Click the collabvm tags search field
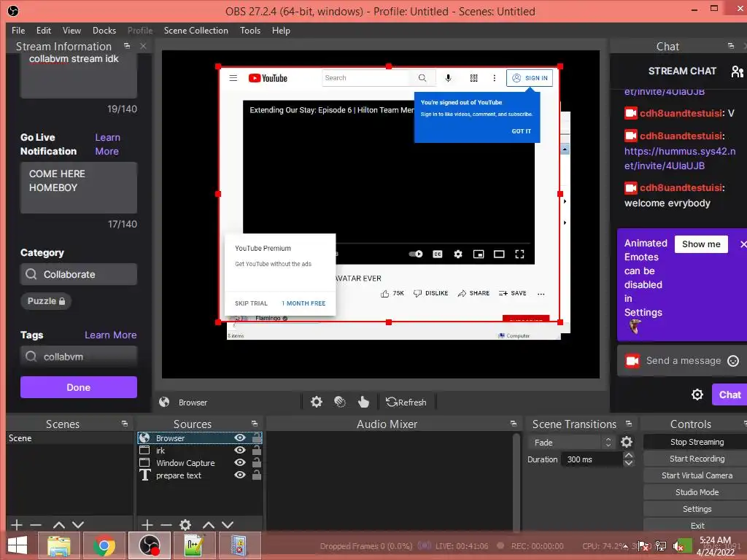 79,357
